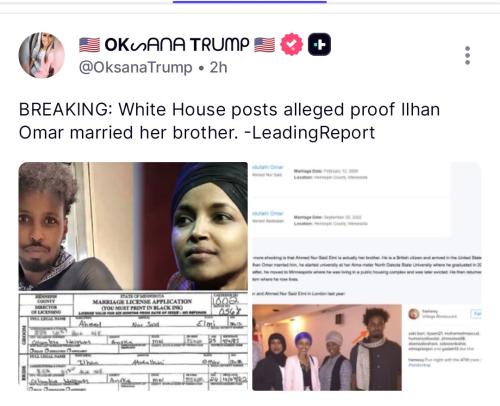Click the -LeadingReport attribution text
The height and width of the screenshot is (406, 500).
pos(310,133)
